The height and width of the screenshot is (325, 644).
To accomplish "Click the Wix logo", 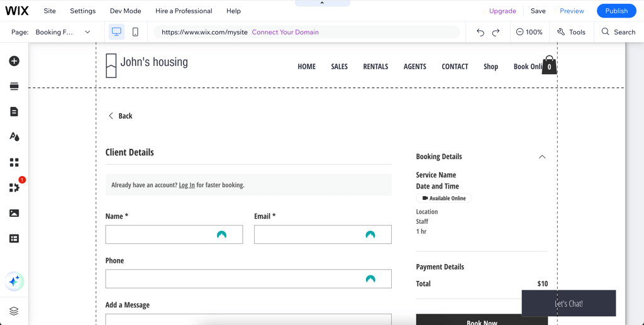I will (17, 11).
